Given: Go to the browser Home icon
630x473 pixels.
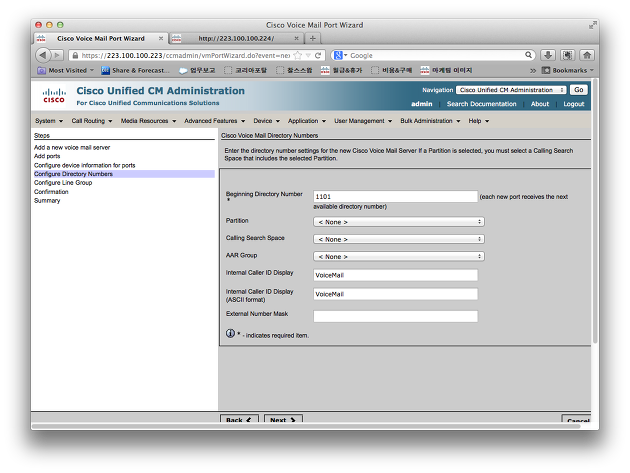Looking at the screenshot, I should [587, 55].
